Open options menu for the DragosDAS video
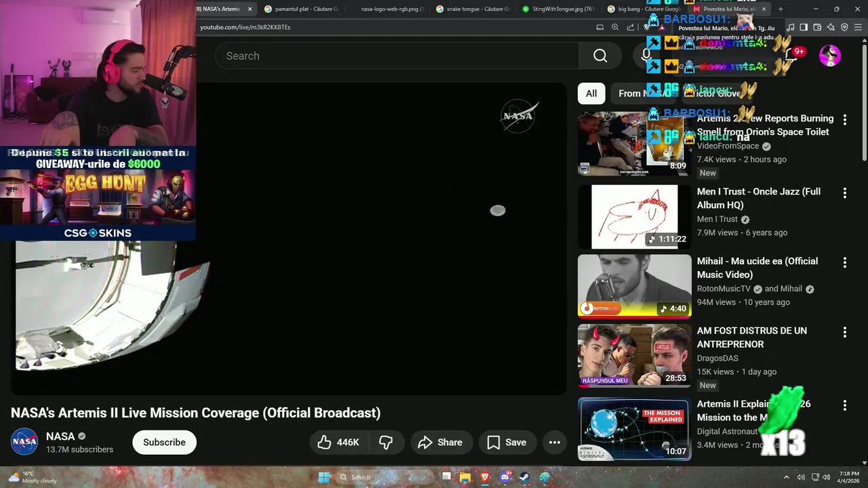This screenshot has height=488, width=868. tap(845, 332)
